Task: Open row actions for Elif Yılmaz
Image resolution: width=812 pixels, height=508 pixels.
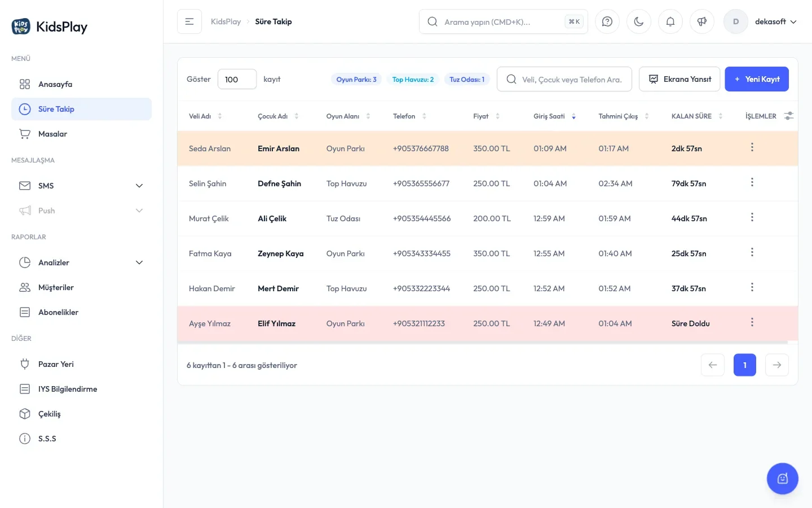Action: pyautogui.click(x=752, y=322)
